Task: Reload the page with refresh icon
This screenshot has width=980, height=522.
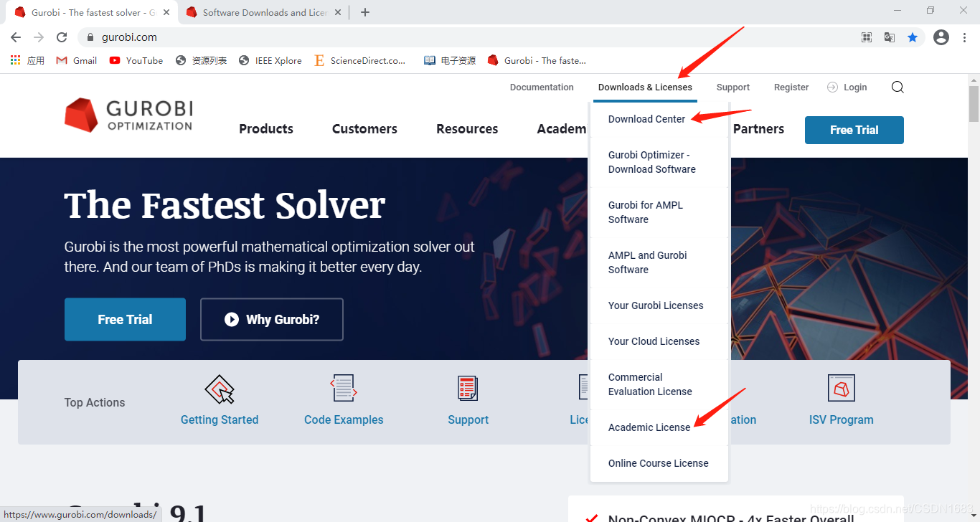Action: point(62,37)
